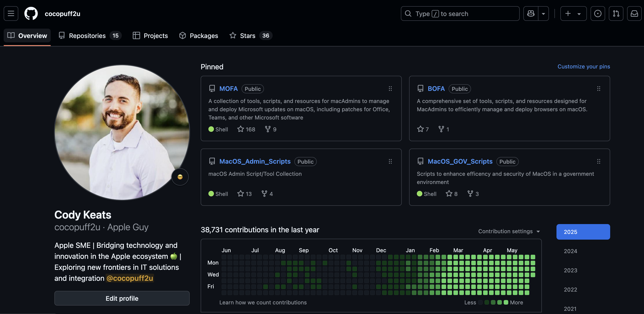This screenshot has width=644, height=314.
Task: Focus the Type / to search field
Action: click(460, 14)
